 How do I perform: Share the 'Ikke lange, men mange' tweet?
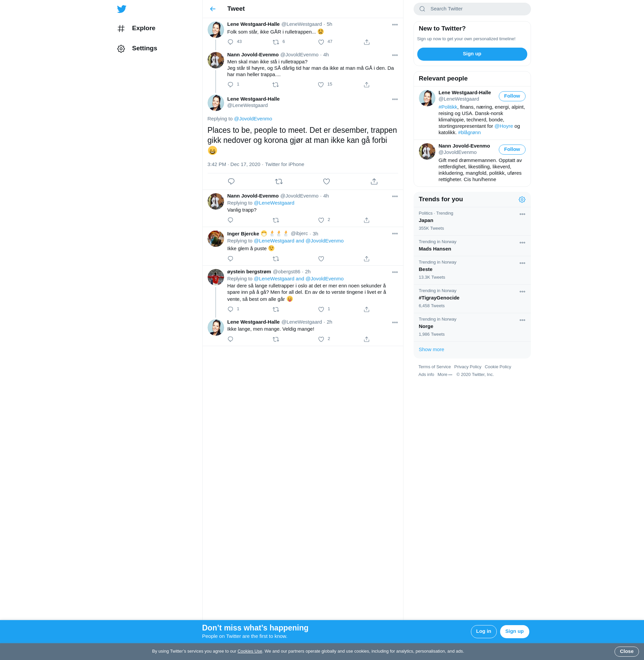[367, 339]
